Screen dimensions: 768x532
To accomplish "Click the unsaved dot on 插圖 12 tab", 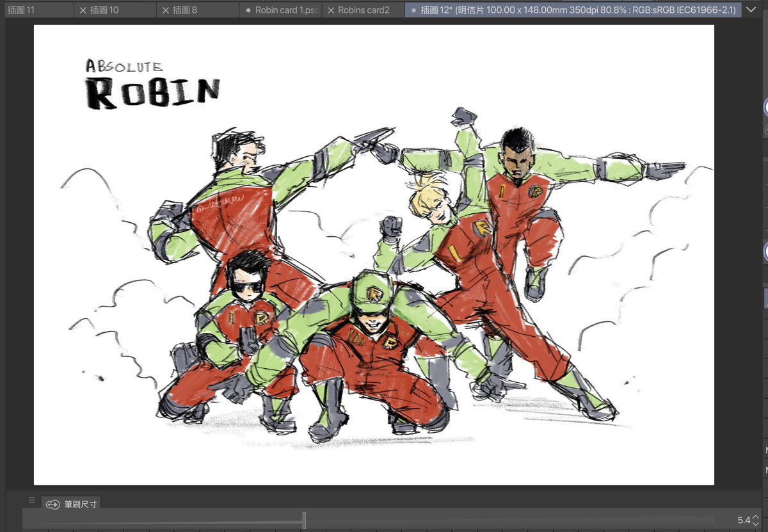I will (x=413, y=10).
